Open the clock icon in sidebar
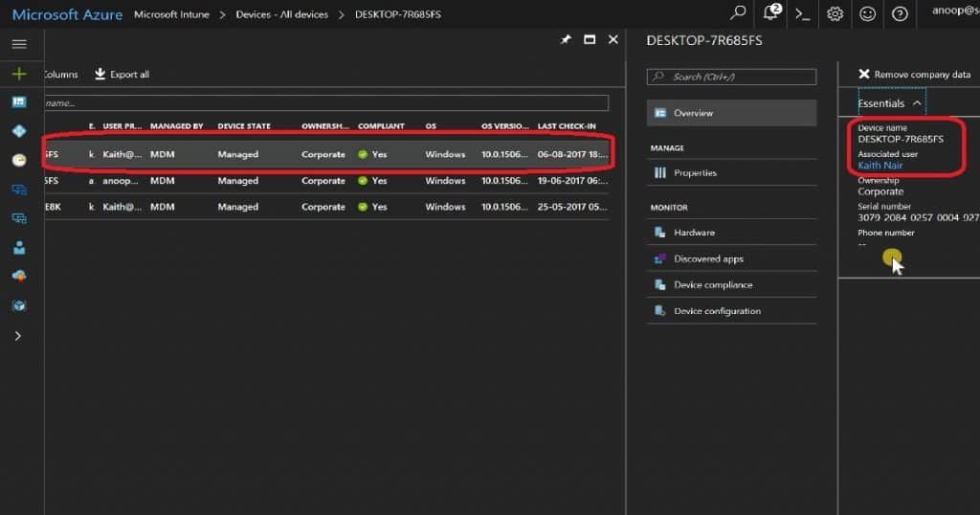The image size is (980, 515). (x=19, y=160)
